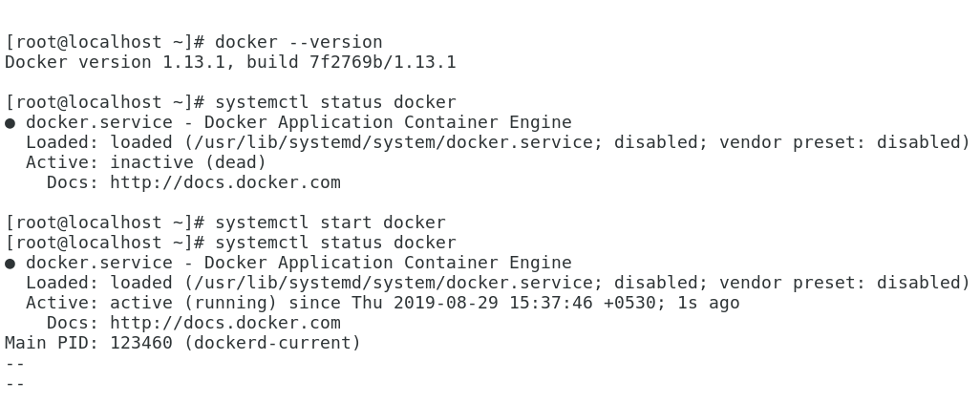Click the last '--' line at bottom
Viewport: 980px width, 403px height.
tap(14, 384)
